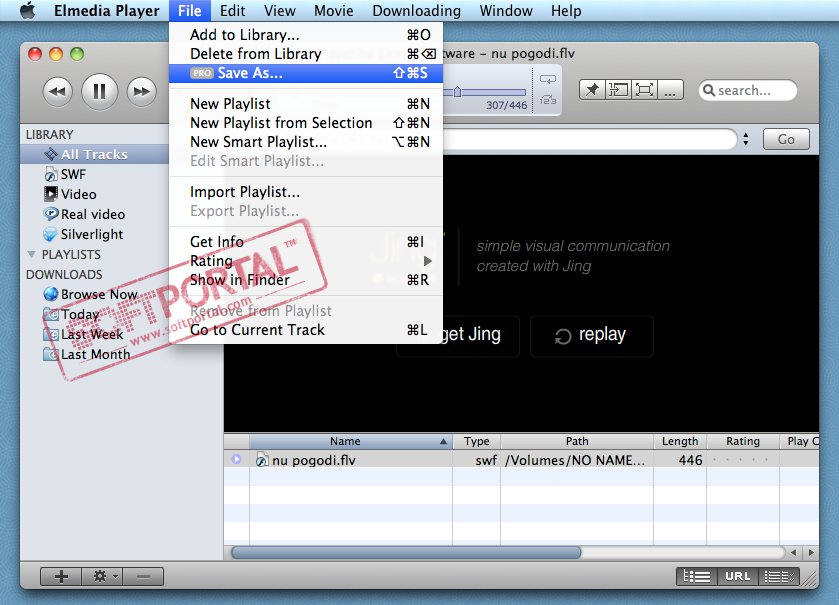Choose Import Playlist

(306, 192)
